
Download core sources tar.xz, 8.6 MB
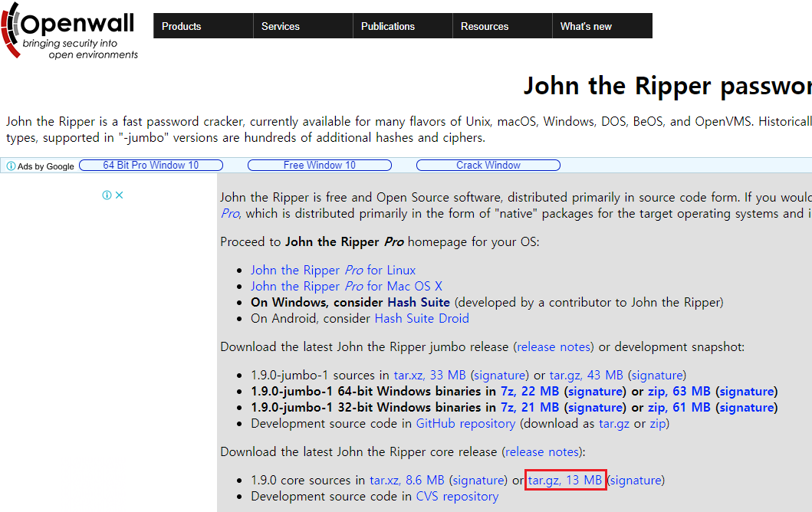tap(406, 481)
